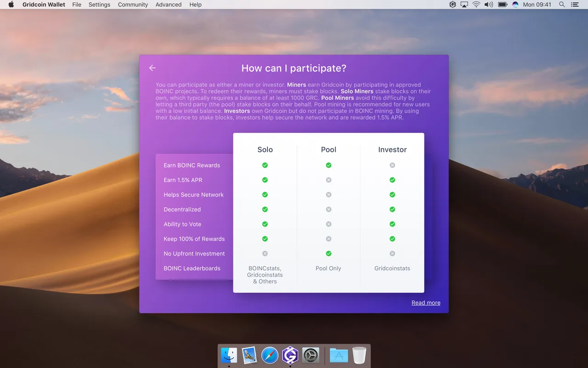Click the Investor column header
Viewport: 588px width, 368px height.
[x=392, y=149]
